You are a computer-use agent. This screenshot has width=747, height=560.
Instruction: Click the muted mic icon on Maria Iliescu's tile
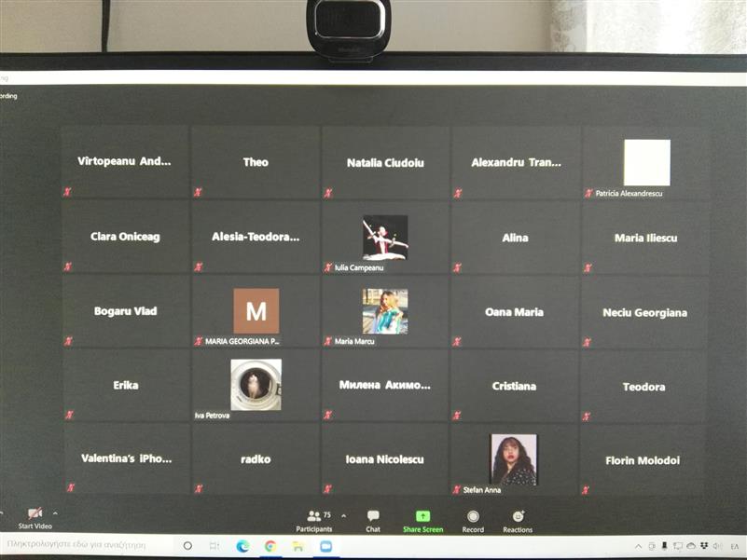588,268
